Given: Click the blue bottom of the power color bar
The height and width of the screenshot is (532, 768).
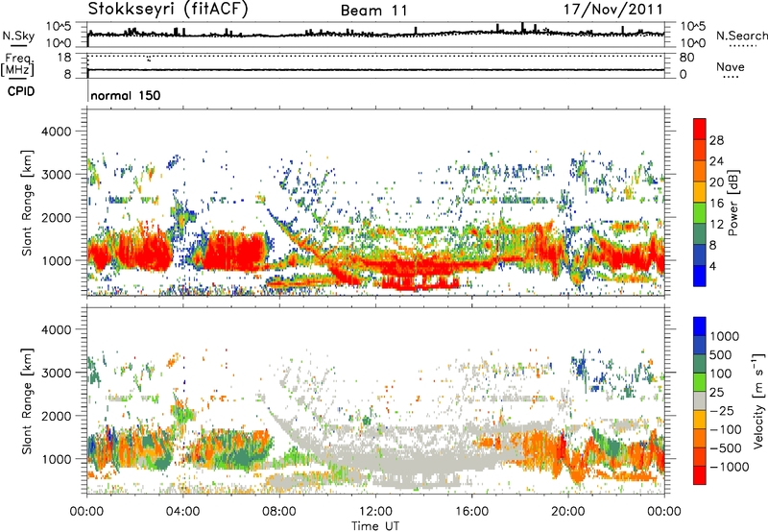Looking at the screenshot, I should 700,276.
